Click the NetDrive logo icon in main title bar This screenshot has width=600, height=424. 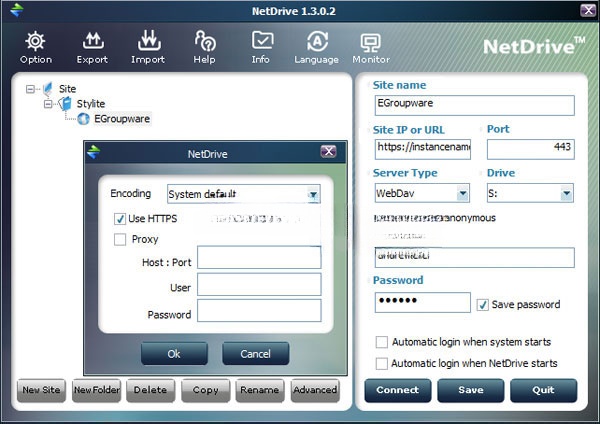pyautogui.click(x=16, y=10)
